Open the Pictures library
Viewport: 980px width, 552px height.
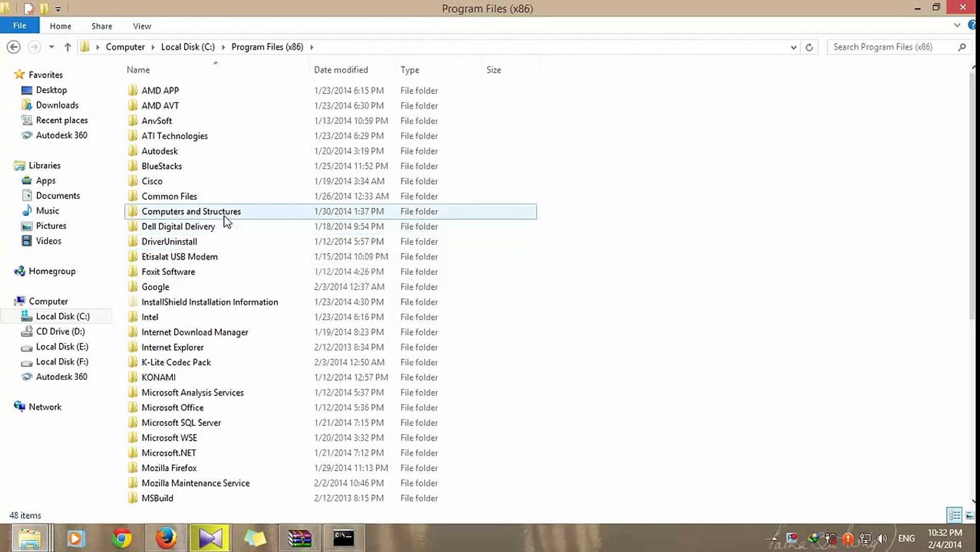click(51, 225)
